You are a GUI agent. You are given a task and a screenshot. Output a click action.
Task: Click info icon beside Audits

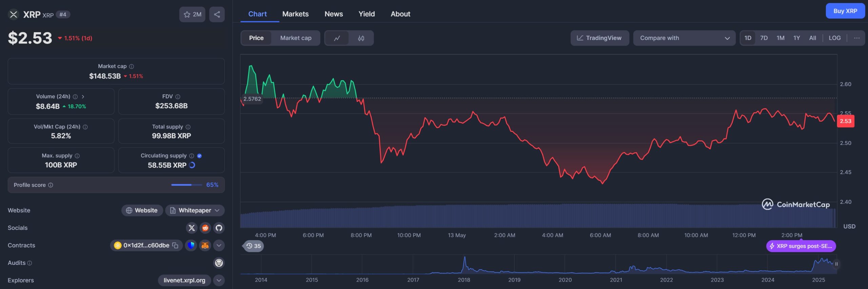(x=29, y=263)
